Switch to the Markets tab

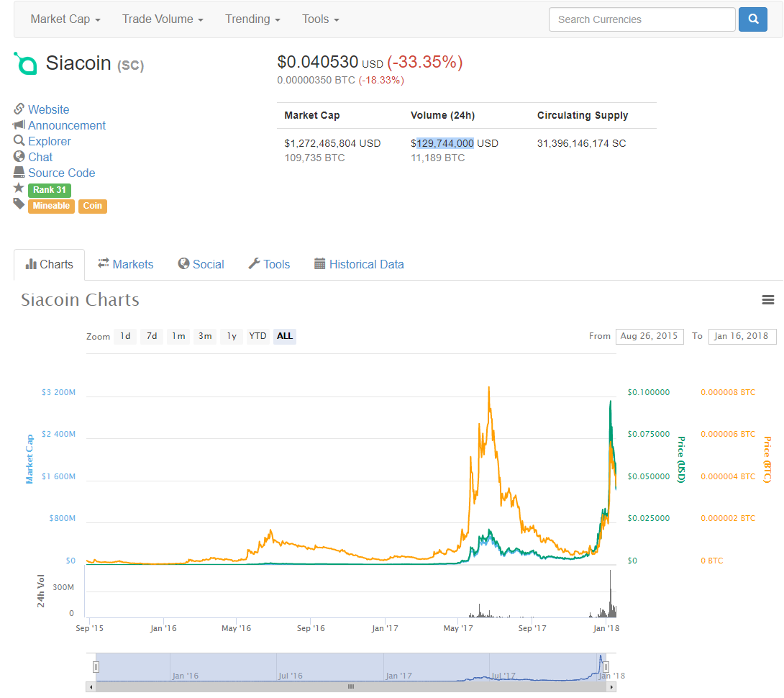[x=125, y=264]
